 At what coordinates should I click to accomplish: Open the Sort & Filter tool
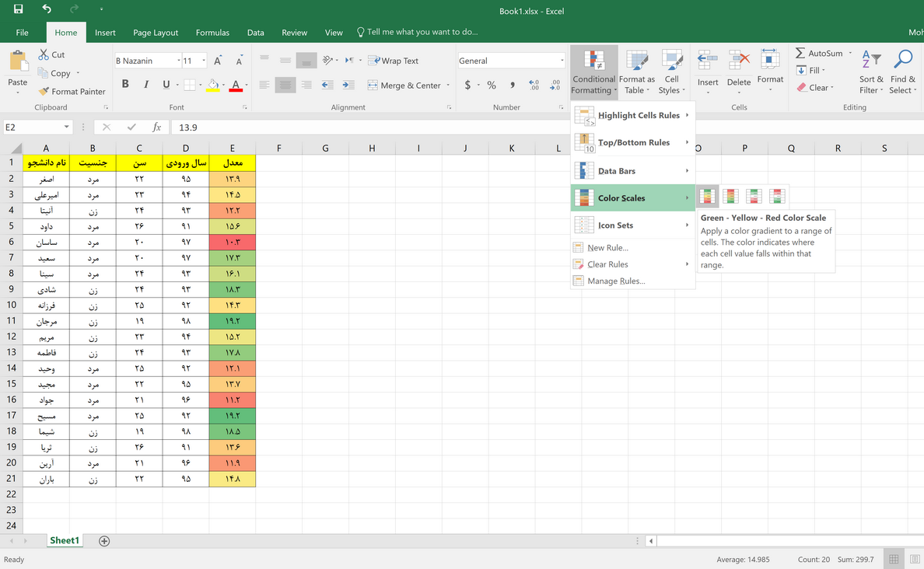[x=871, y=73]
